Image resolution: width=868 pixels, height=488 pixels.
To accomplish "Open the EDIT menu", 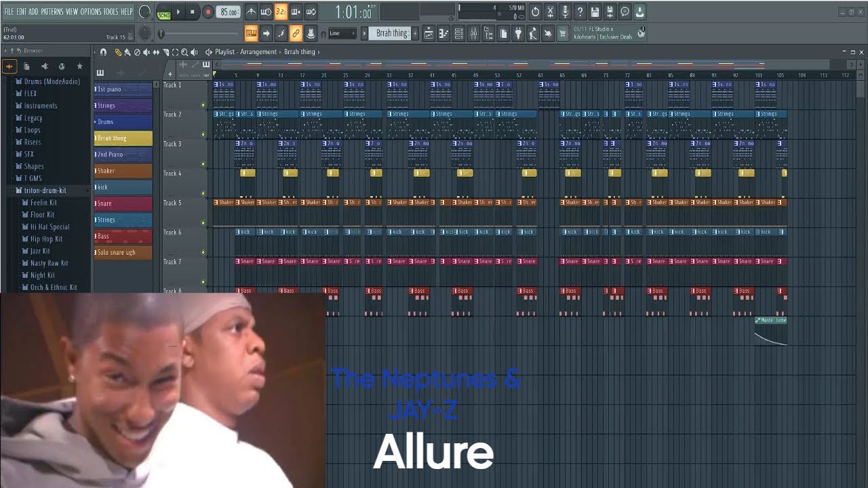I will click(22, 12).
